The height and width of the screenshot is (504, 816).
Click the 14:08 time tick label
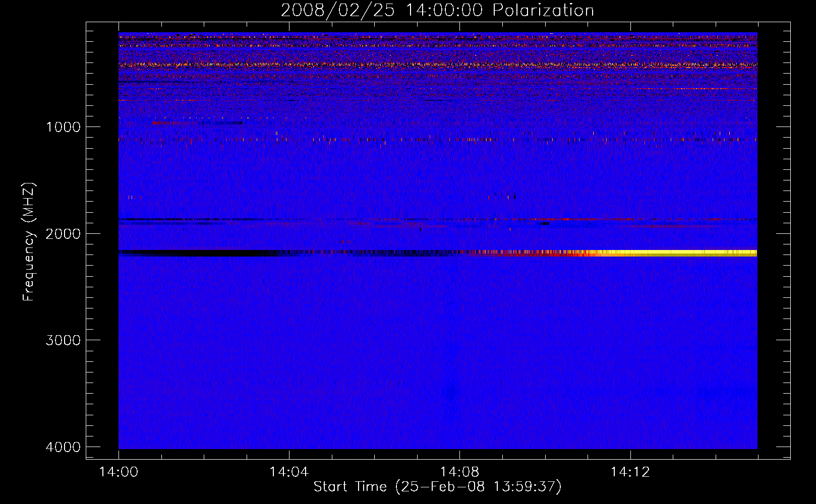pos(459,472)
